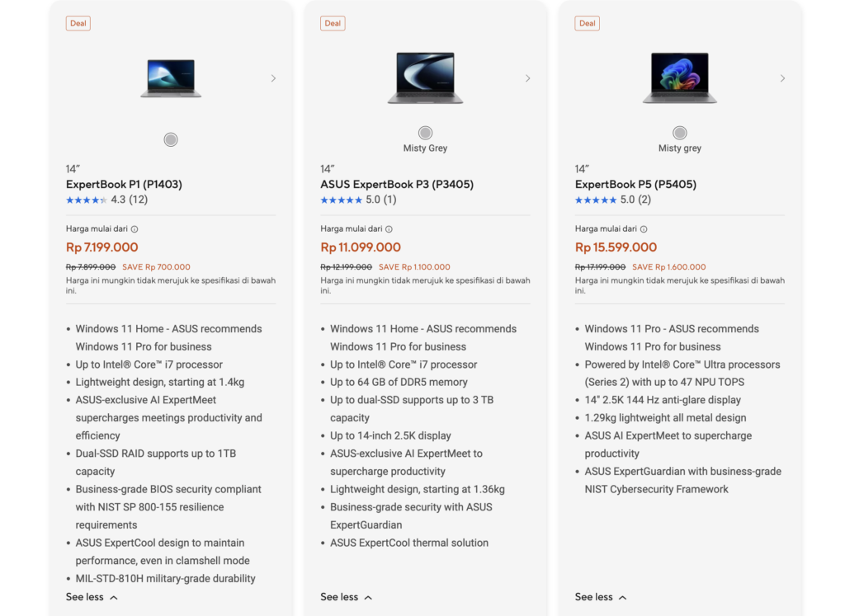Click price info icon on ExpertBook P5
Screen dimensions: 845x616
[644, 229]
